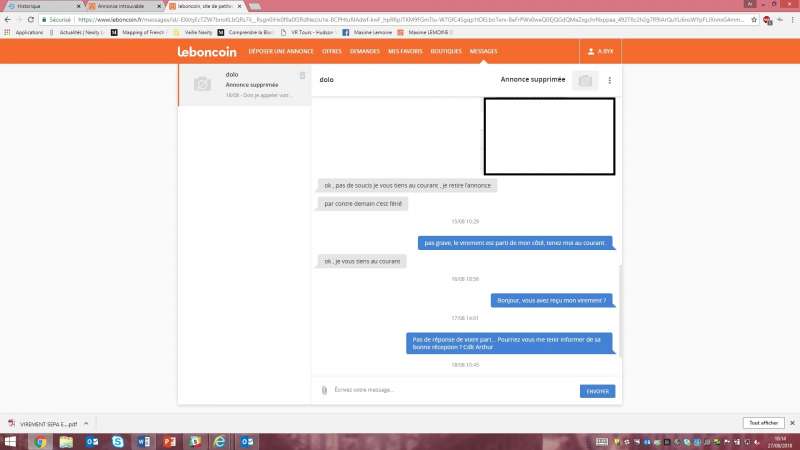Screen dimensions: 800x450
Task: Switch to the Annonce introuvable browser tab
Action: [120, 6]
